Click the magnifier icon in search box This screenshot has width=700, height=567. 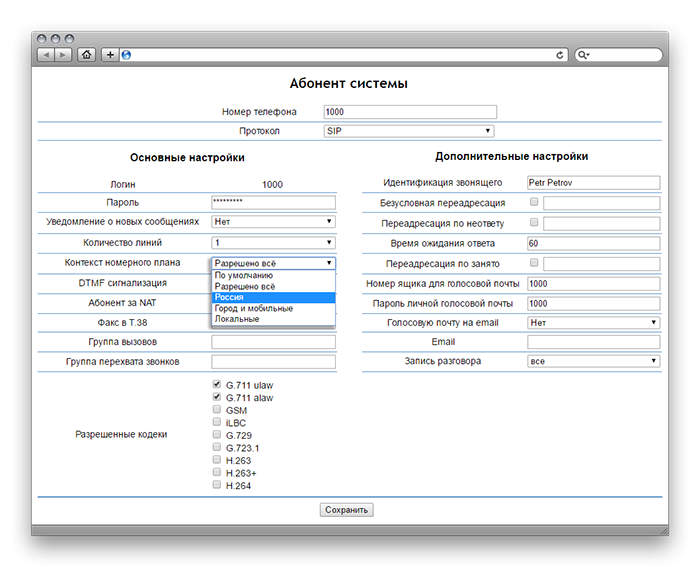click(583, 55)
